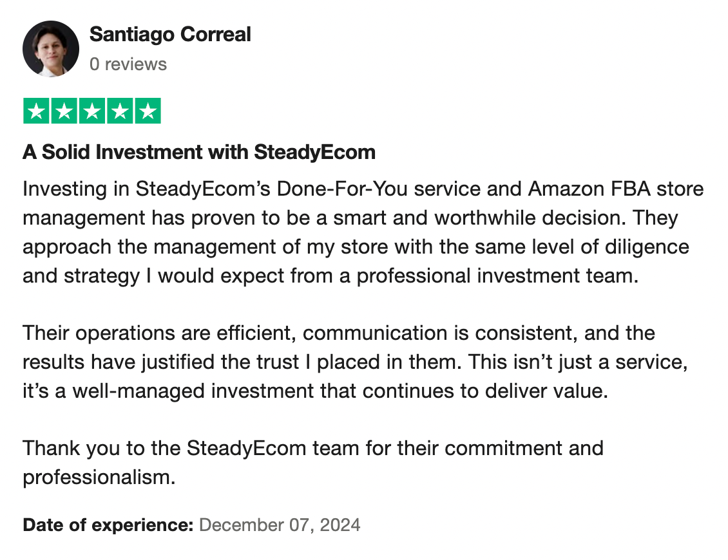Click Santiago Correal's profile avatar
Image resolution: width=728 pixels, height=560 pixels.
pos(50,48)
